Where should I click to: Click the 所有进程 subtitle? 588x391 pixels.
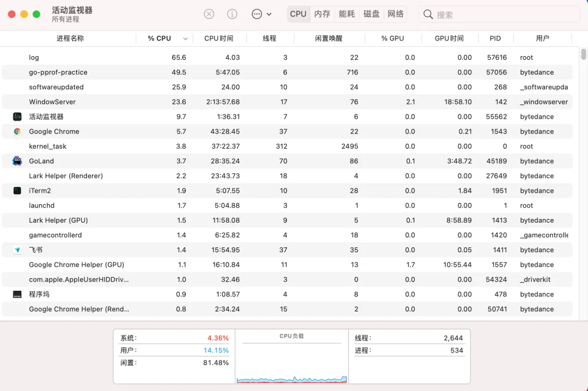tap(65, 19)
